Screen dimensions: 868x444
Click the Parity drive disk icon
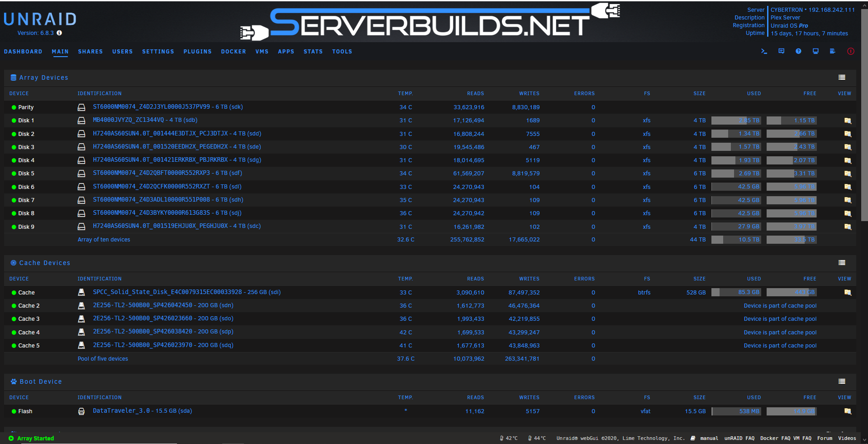click(x=81, y=107)
